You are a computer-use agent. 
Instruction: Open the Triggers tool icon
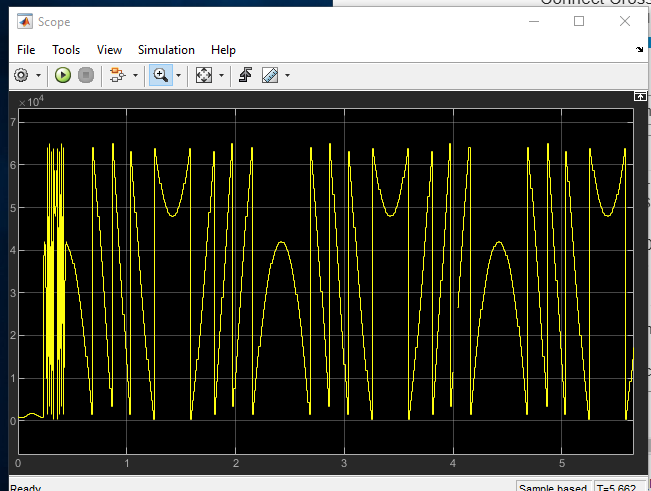[245, 75]
